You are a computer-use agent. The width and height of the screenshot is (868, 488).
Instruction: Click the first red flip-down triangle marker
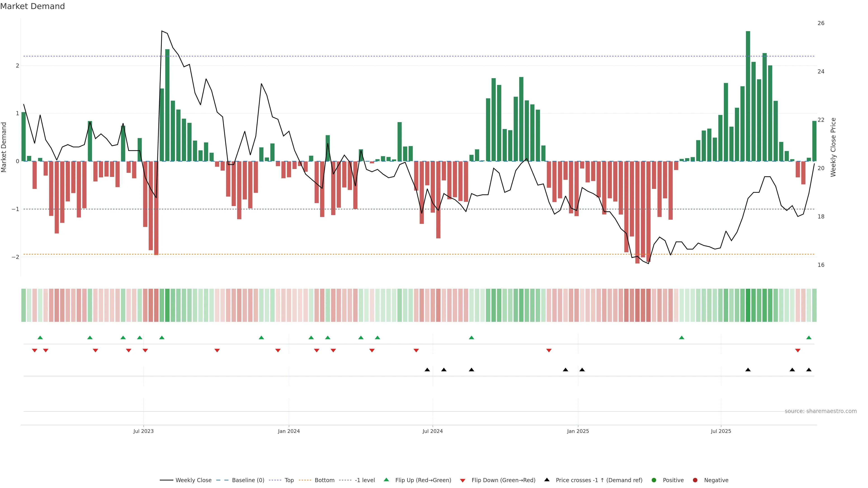click(x=34, y=351)
